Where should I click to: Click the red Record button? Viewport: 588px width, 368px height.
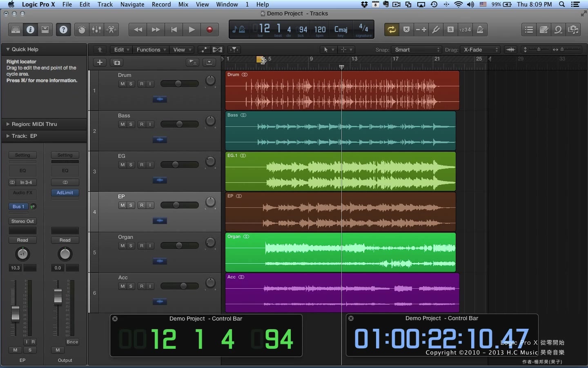(x=209, y=29)
